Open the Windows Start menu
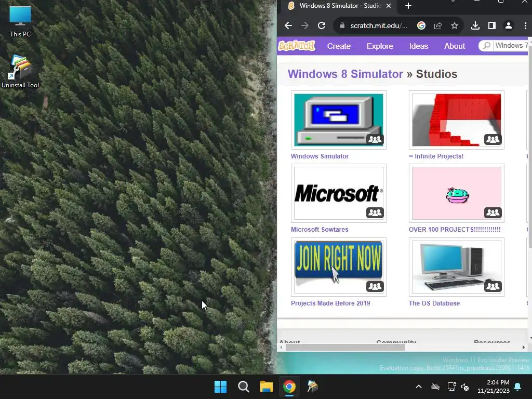 220,387
